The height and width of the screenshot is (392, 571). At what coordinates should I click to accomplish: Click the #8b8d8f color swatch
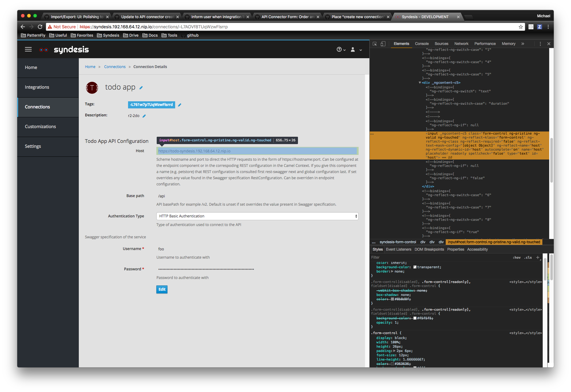coord(392,299)
